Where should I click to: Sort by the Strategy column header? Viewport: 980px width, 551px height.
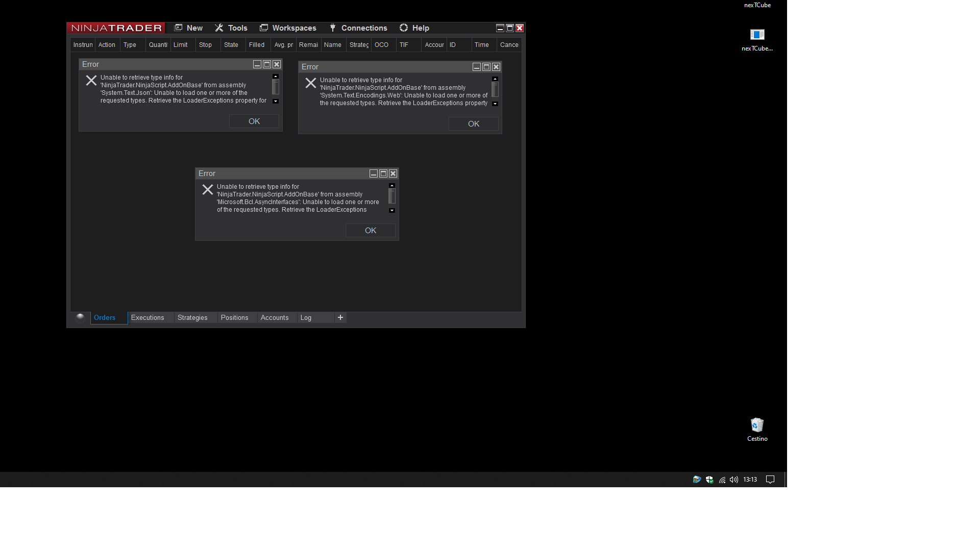point(359,45)
